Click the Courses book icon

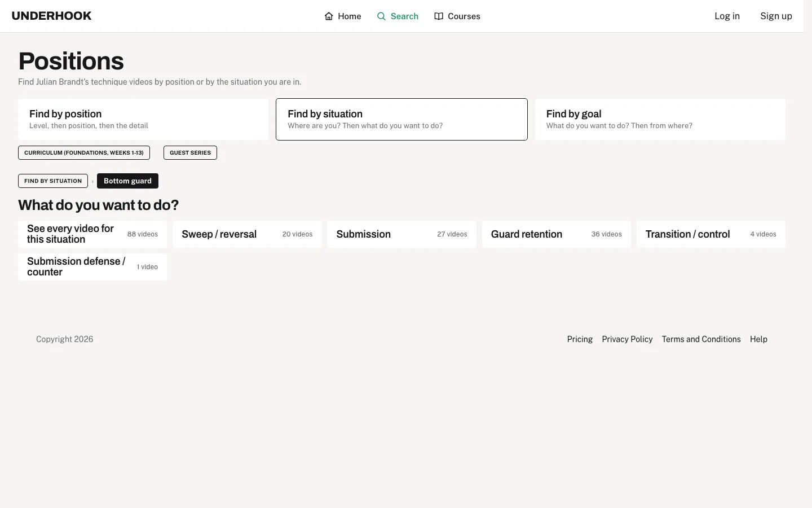click(x=439, y=16)
